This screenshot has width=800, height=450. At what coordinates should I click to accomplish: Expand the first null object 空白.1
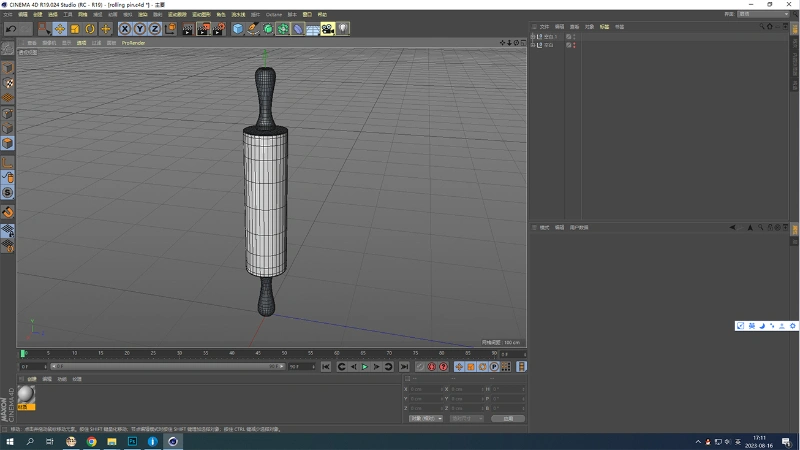[x=533, y=37]
